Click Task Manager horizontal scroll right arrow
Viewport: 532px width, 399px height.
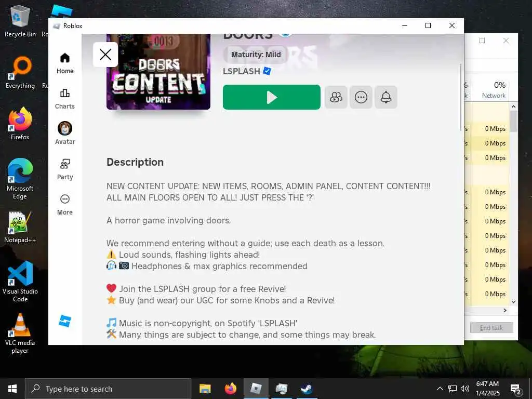[505, 311]
